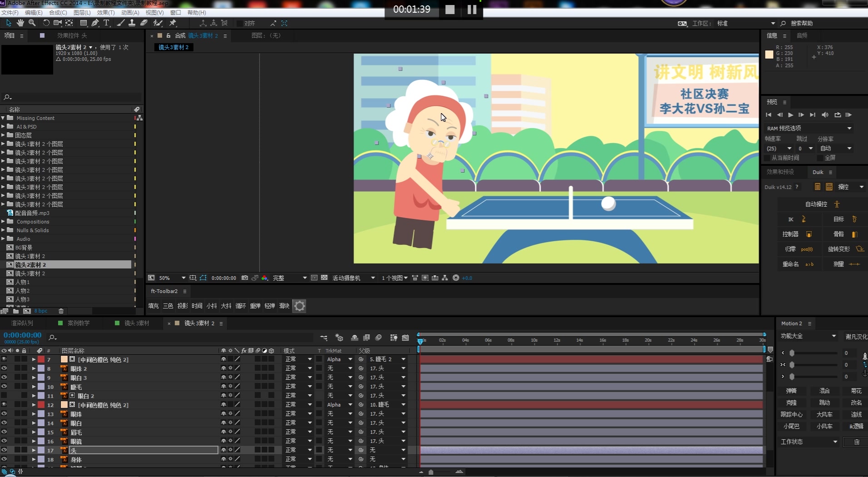Image resolution: width=868 pixels, height=477 pixels.
Task: Select the Pen tool
Action: tap(95, 23)
